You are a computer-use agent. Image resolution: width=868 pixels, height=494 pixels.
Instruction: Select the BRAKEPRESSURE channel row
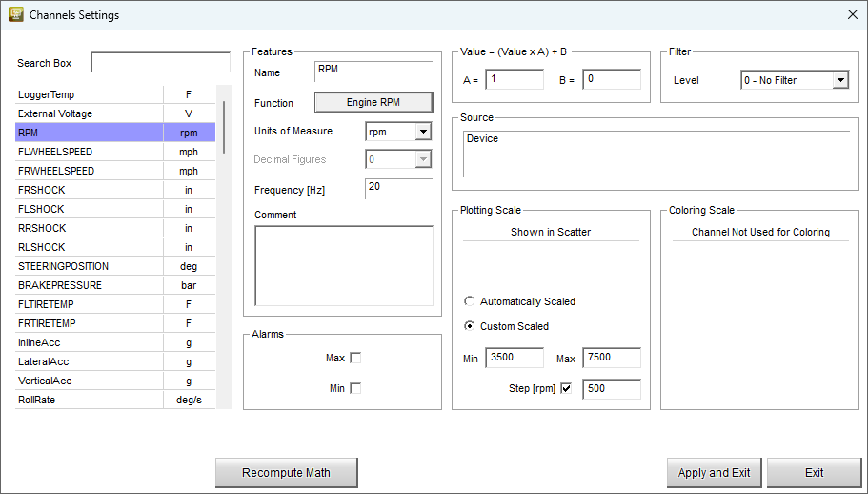click(x=88, y=285)
